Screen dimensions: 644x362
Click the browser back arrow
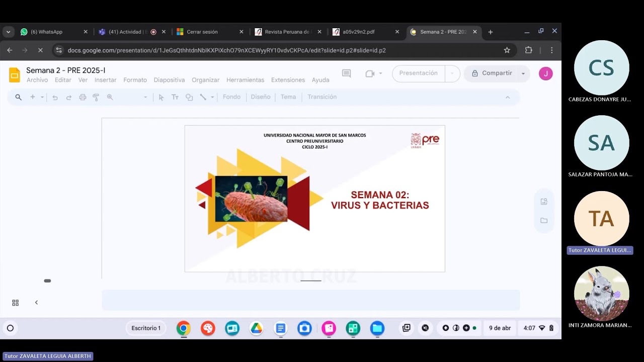10,50
